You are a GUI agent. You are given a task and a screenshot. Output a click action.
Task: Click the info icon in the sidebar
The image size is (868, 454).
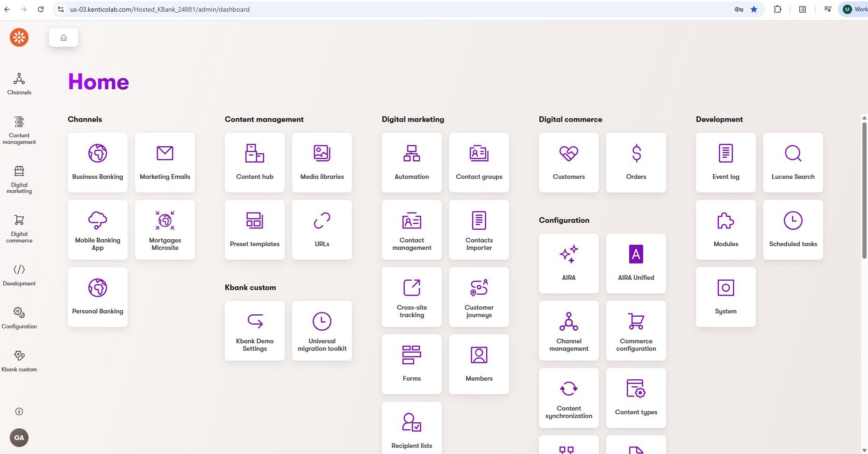pos(19,411)
